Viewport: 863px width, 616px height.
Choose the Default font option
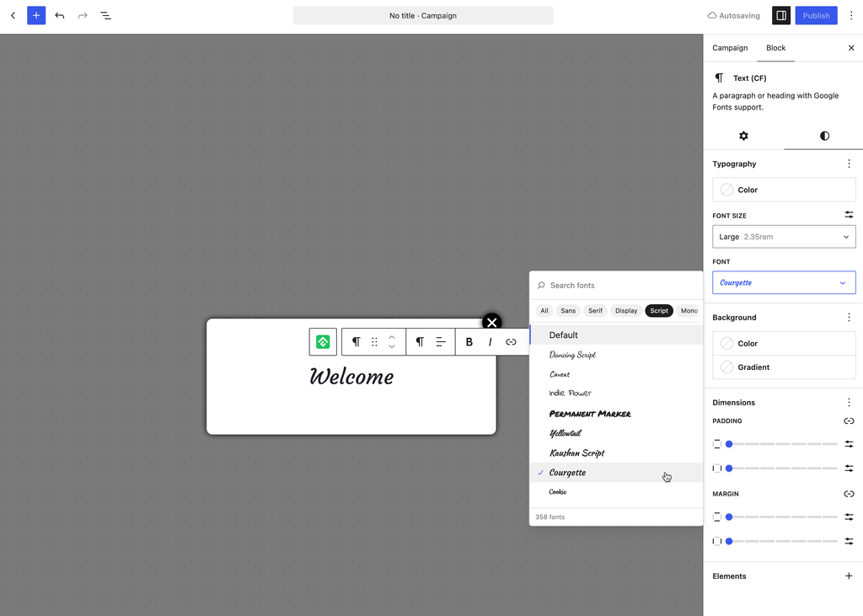click(x=616, y=335)
